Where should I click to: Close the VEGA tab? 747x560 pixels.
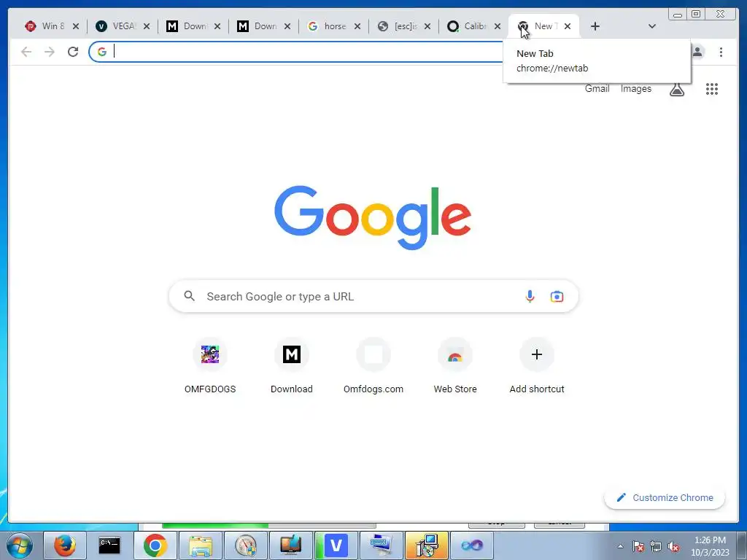tap(147, 26)
